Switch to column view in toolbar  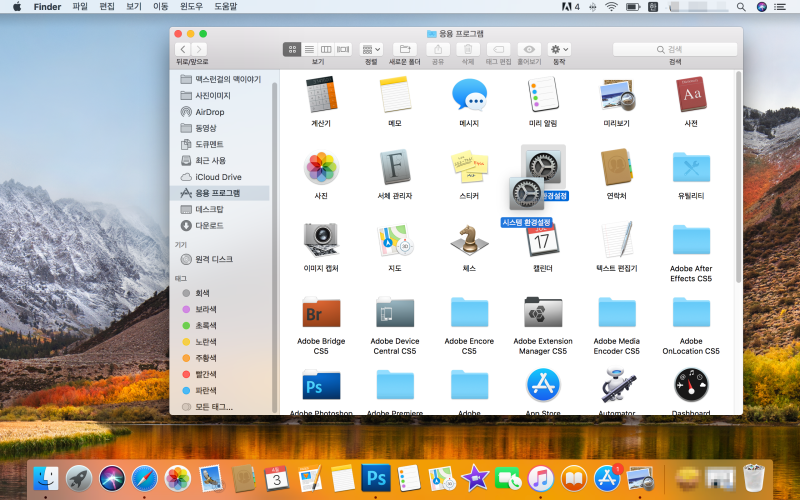[x=326, y=49]
